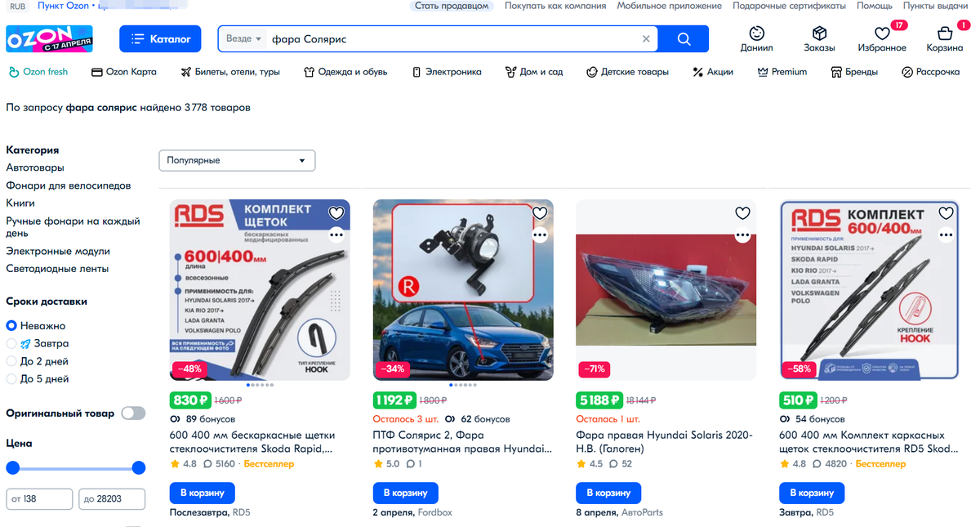Add ПТФ Солярис 2 fog lamp to favorites
980x527 pixels.
539,213
